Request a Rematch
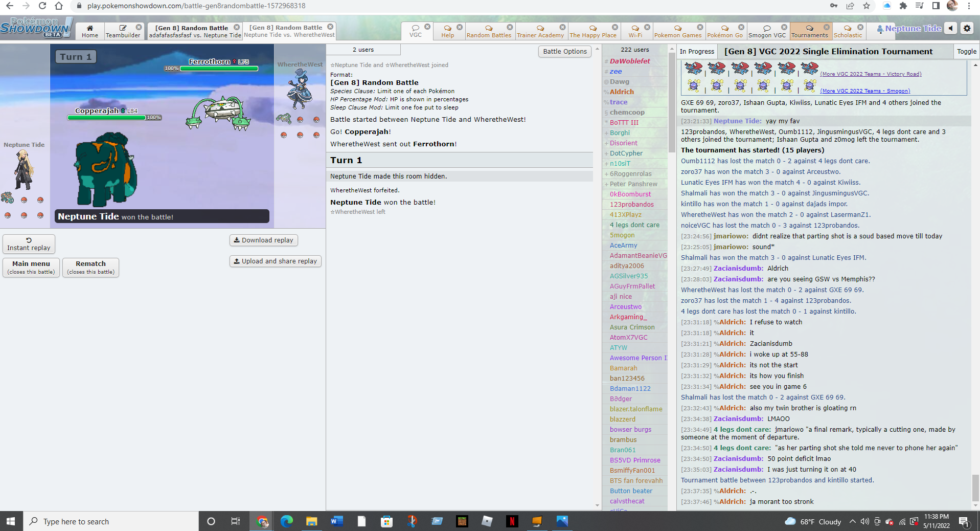This screenshot has width=980, height=531. point(90,268)
